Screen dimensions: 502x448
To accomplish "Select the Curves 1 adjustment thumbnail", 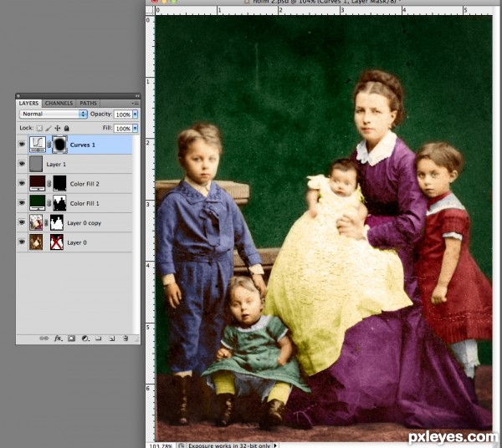I will [x=38, y=145].
